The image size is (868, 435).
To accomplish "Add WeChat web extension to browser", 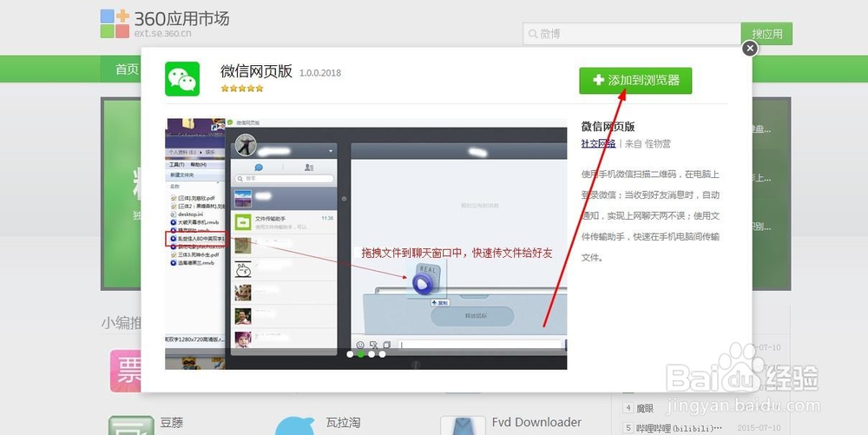I will click(635, 80).
